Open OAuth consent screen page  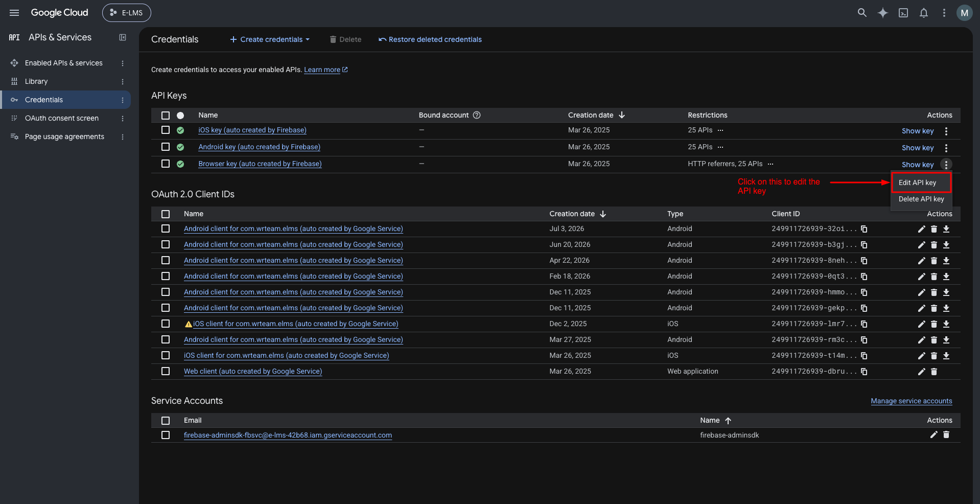point(62,118)
